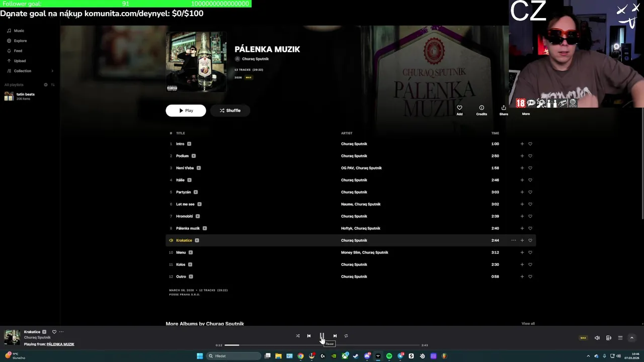Open the Windows Start menu

point(200,356)
